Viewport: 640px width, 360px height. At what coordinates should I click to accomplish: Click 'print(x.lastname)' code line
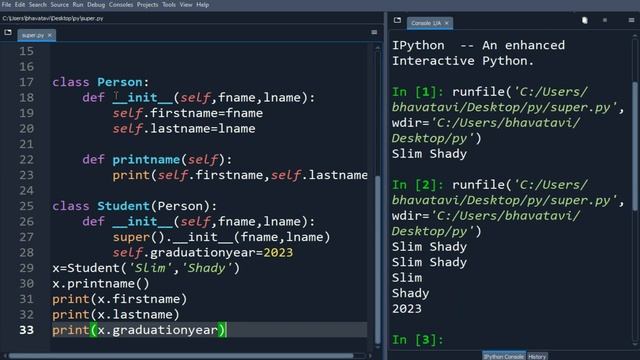pyautogui.click(x=116, y=314)
